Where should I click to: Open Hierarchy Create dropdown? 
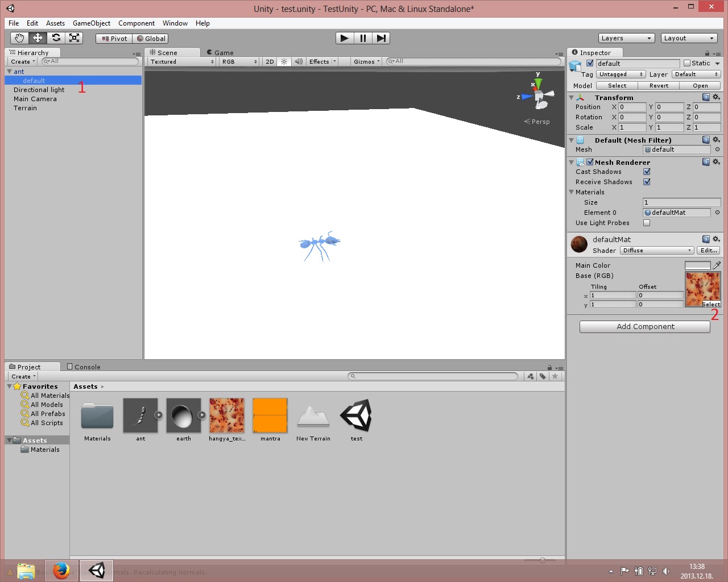click(23, 61)
